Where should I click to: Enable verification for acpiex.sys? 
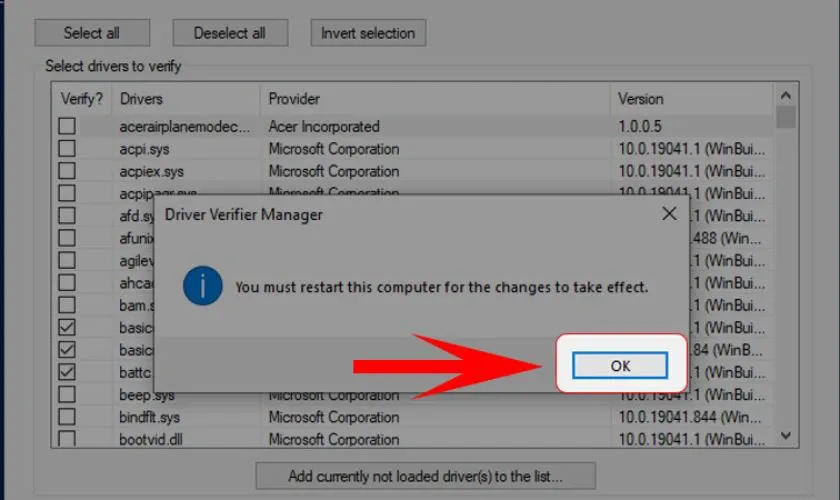[x=67, y=171]
